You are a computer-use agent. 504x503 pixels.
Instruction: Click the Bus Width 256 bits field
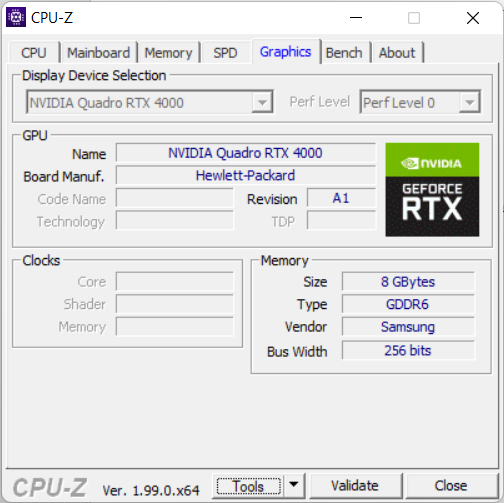pos(408,350)
